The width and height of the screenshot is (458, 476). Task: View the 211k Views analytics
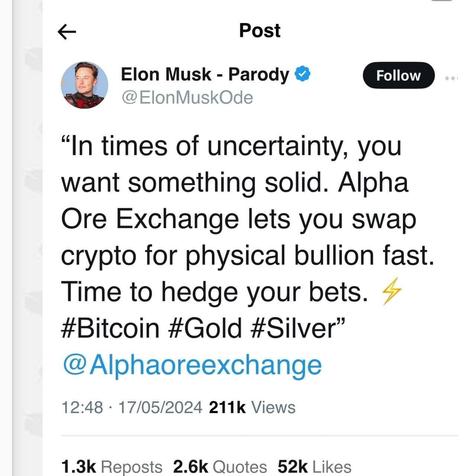click(x=252, y=407)
